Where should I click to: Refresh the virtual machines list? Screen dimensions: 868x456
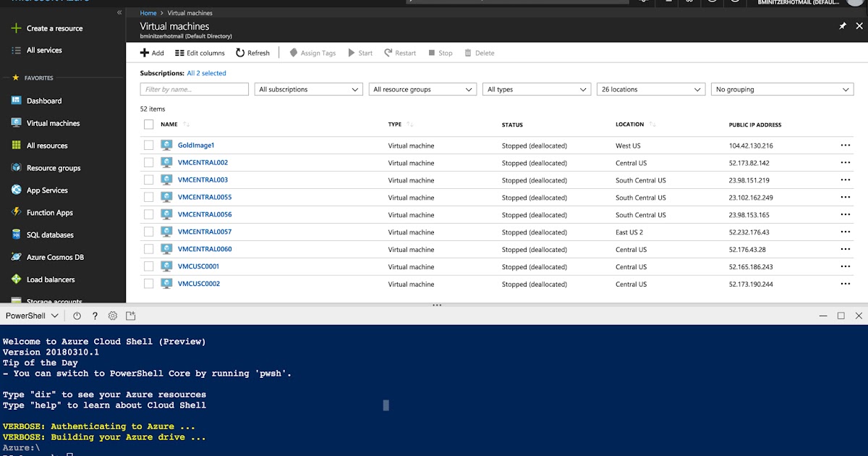point(253,52)
